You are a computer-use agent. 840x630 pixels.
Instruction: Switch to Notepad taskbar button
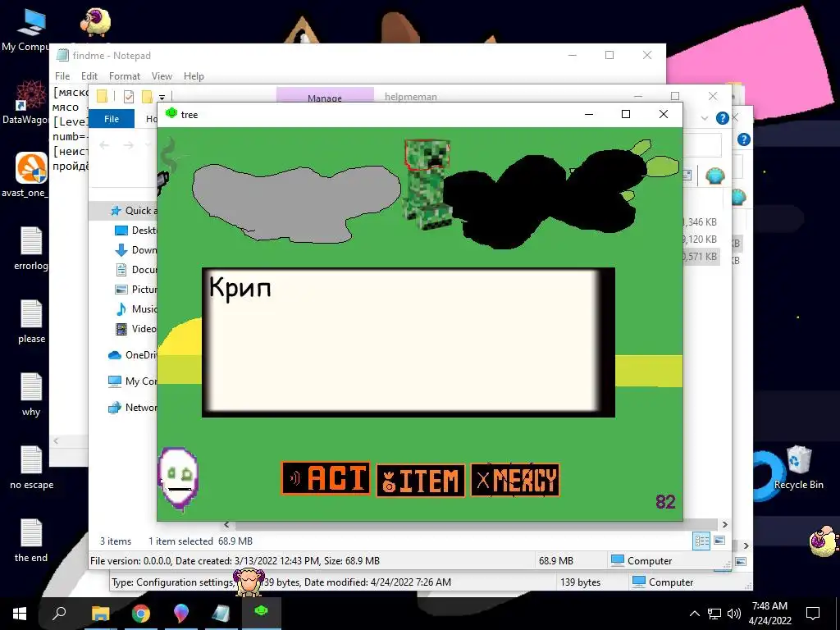(x=221, y=614)
